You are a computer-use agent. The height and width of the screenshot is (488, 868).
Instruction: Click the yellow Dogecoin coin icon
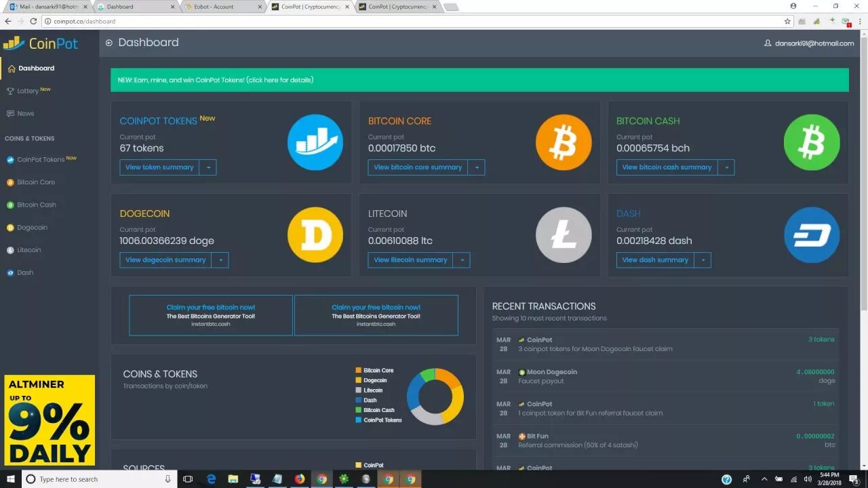(x=315, y=235)
